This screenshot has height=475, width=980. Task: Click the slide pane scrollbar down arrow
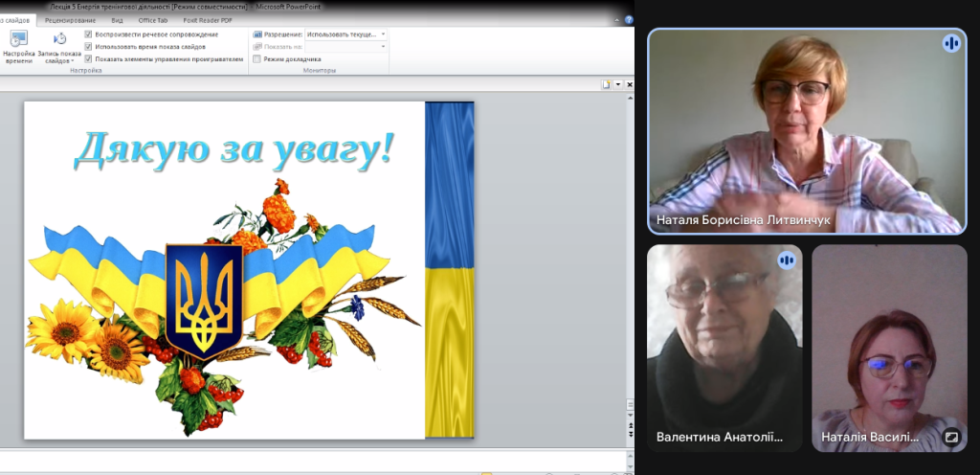click(x=630, y=416)
